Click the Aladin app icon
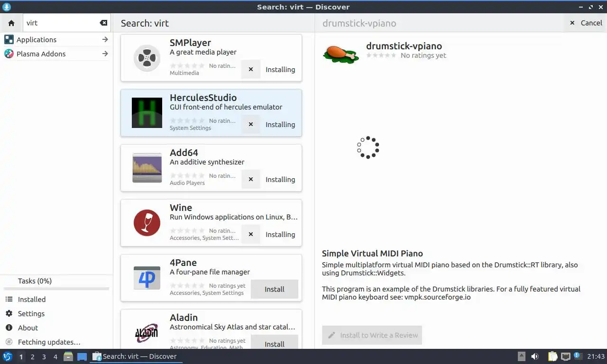Image resolution: width=607 pixels, height=364 pixels. [x=147, y=333]
